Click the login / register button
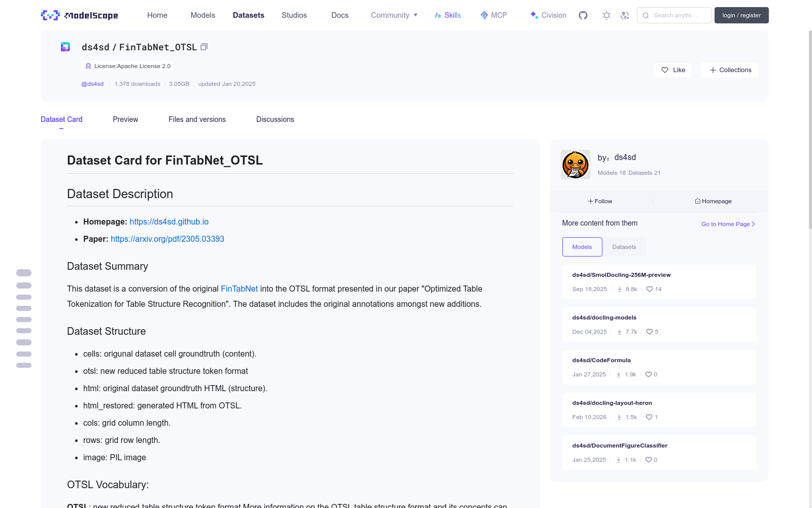Viewport: 812px width, 508px height. (741, 15)
